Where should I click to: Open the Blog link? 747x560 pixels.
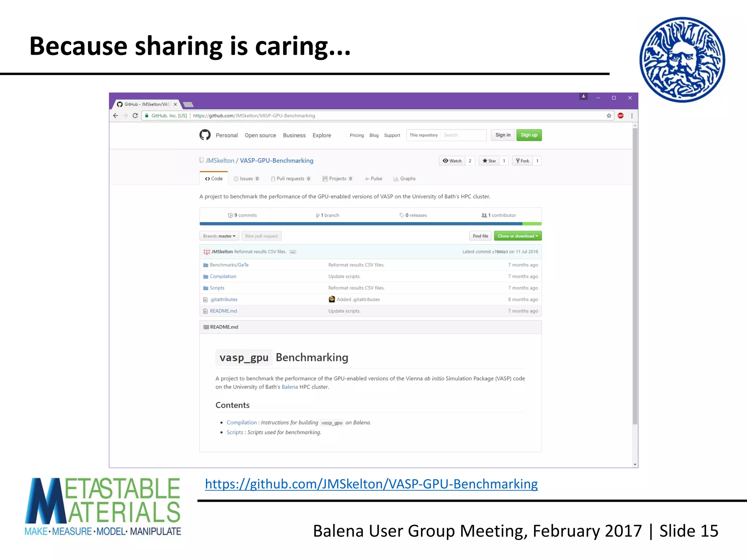(x=374, y=135)
